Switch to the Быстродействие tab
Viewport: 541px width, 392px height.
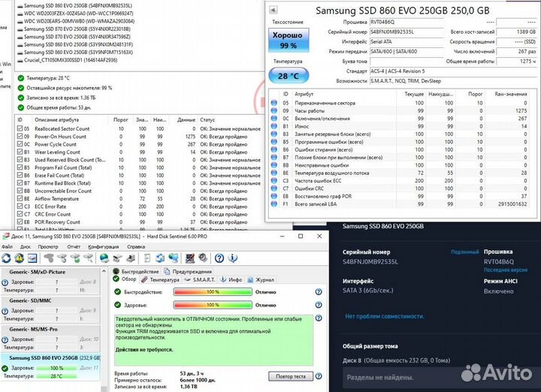pos(136,271)
